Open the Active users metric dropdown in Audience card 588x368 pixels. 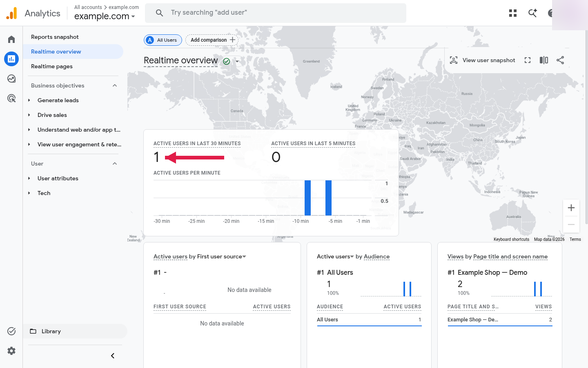335,256
